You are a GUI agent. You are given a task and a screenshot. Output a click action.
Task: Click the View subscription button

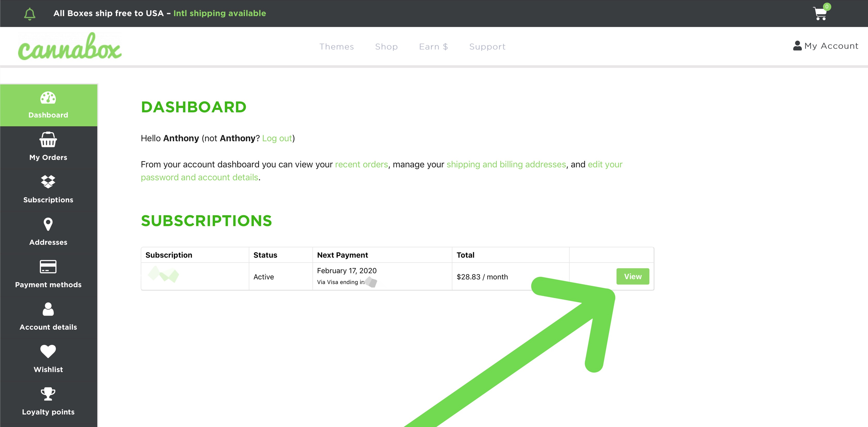coord(632,276)
